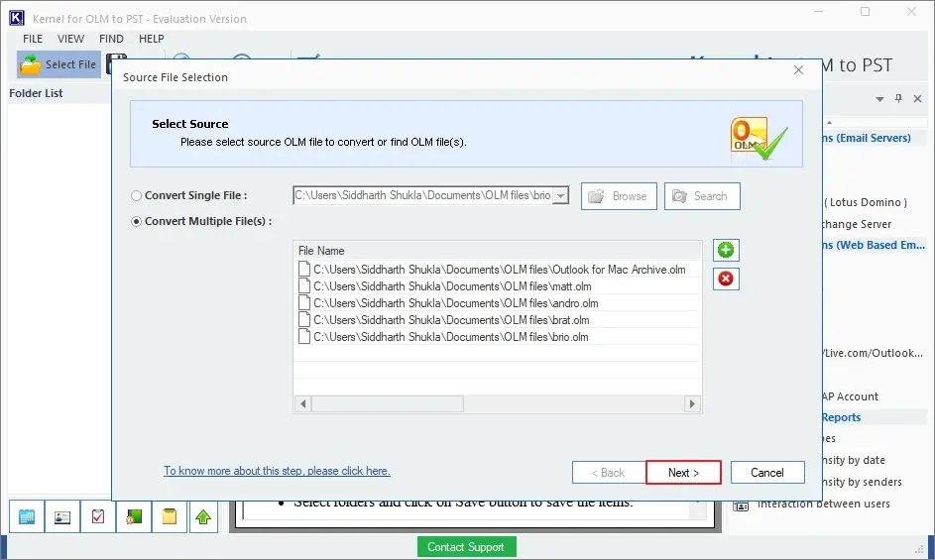
Task: Click the Kernel app logo icon
Action: (16, 18)
